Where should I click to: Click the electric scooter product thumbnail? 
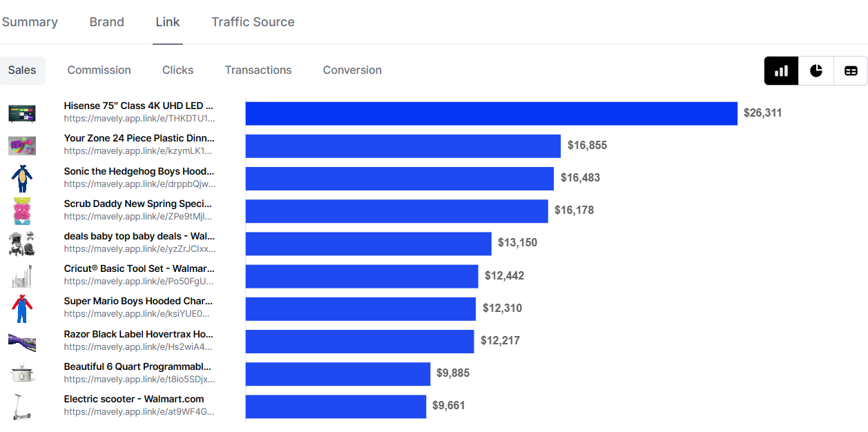pyautogui.click(x=22, y=406)
